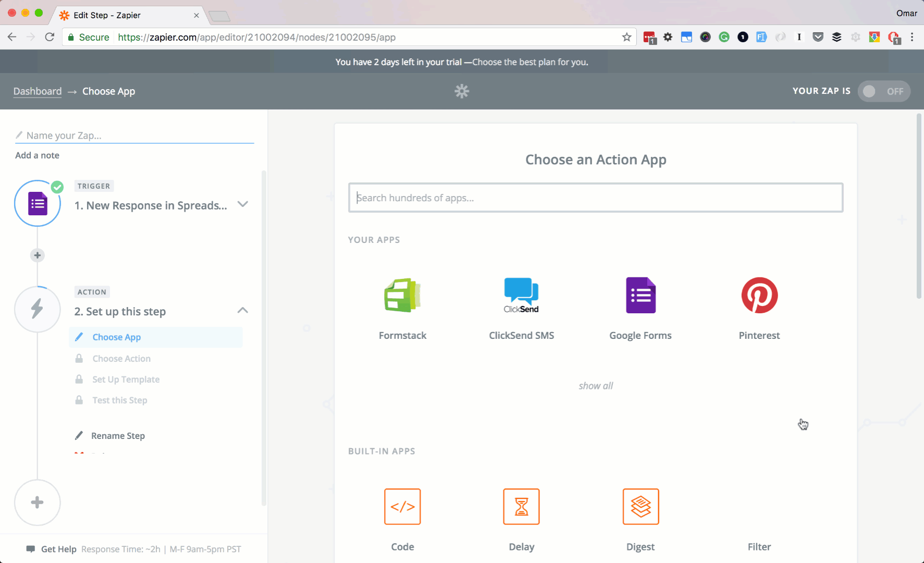Select the Code built-in app icon
The width and height of the screenshot is (924, 563).
pyautogui.click(x=402, y=506)
